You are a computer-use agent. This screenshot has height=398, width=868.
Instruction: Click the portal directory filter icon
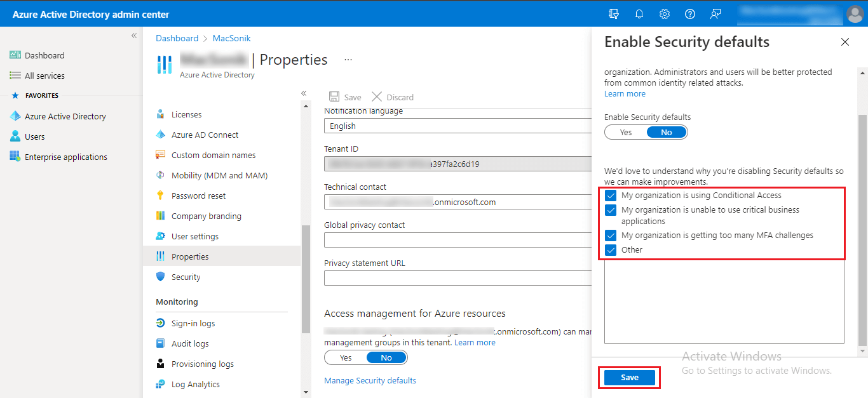[614, 14]
